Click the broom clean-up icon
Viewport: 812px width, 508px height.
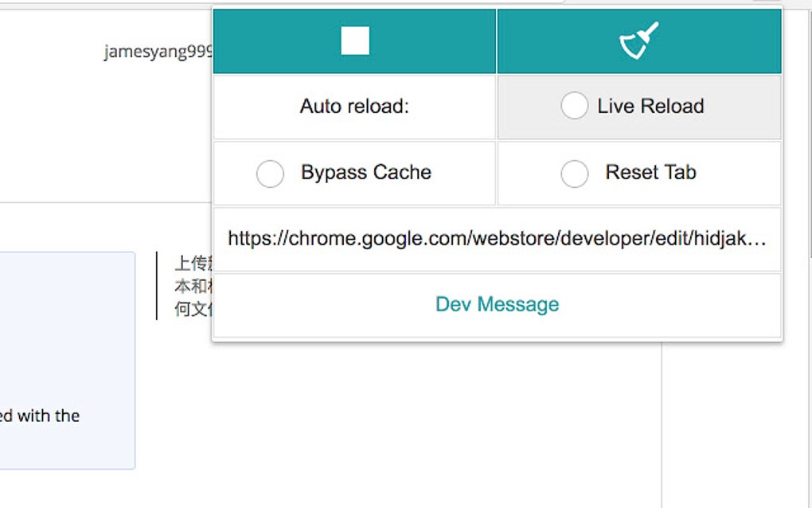[639, 41]
